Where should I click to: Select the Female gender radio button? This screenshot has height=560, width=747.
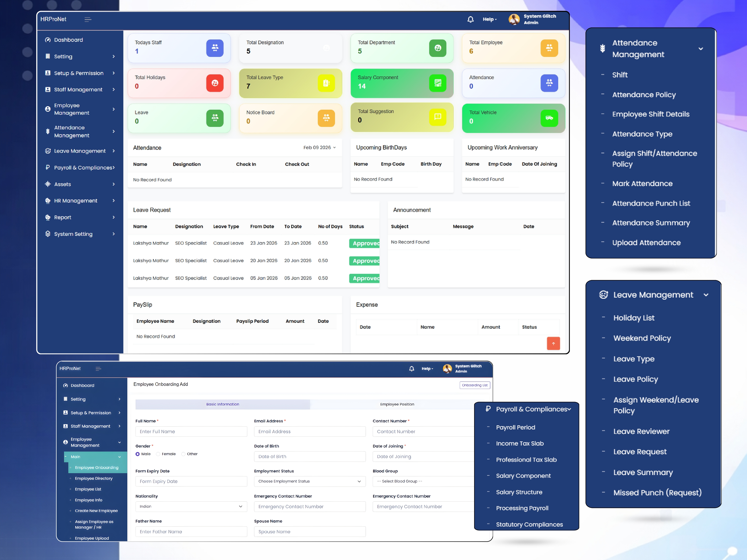[158, 454]
